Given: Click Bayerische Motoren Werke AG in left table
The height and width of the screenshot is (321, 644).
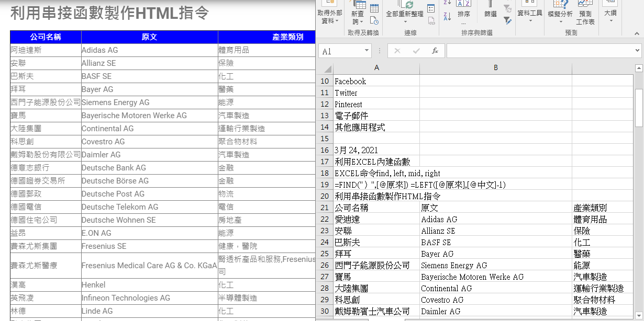Looking at the screenshot, I should click(x=134, y=116).
